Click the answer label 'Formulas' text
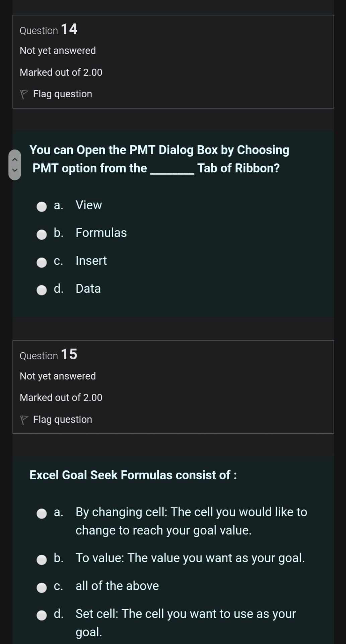This screenshot has height=644, width=346. 101,232
